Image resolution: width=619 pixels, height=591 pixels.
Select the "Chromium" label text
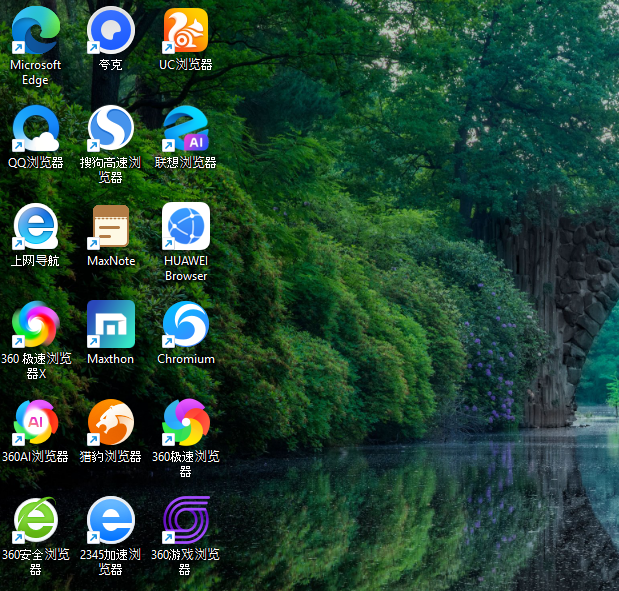click(186, 358)
